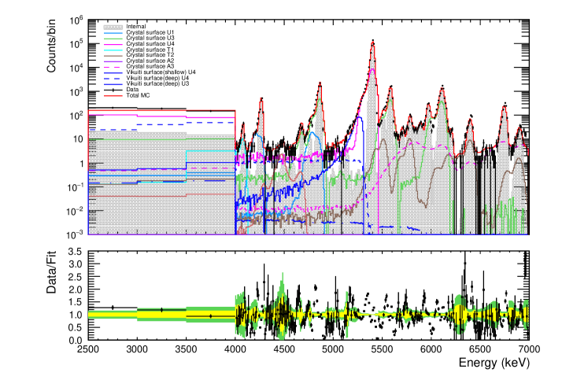Select 'Crystal surface T2' legend entry
The image size is (588, 380).
coord(150,55)
